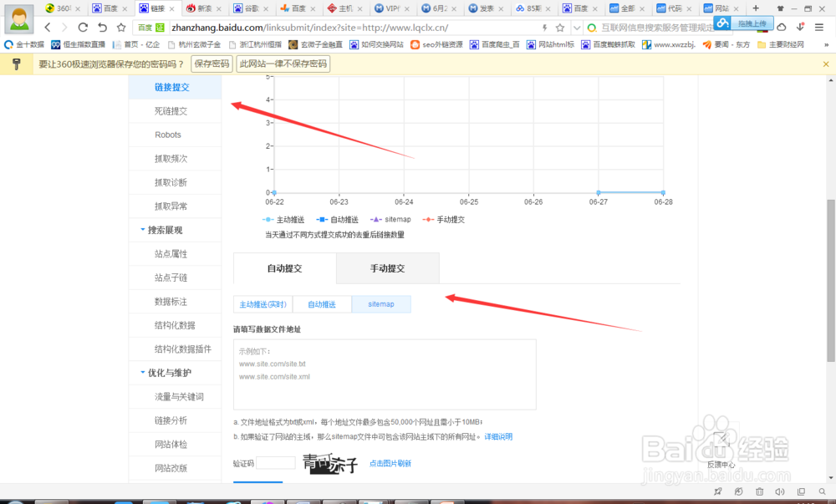Click the 验证码 input field
The image size is (836, 504).
coord(276,463)
